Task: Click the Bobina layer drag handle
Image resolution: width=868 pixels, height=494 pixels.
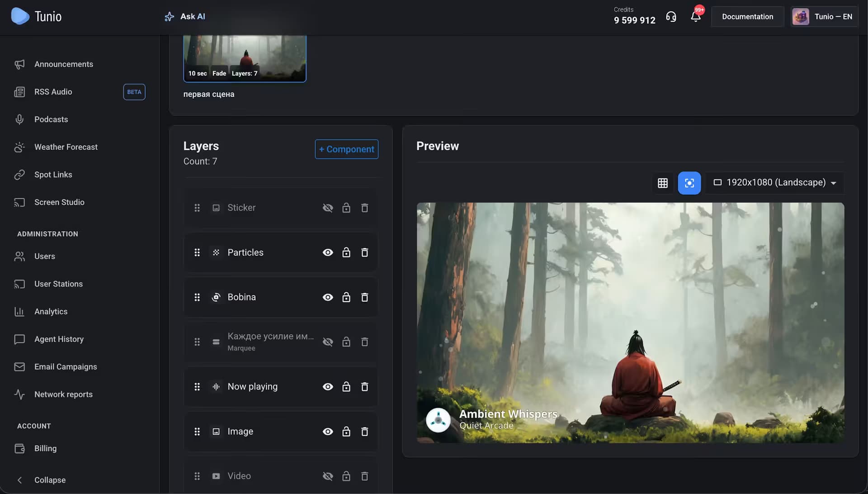Action: click(197, 298)
